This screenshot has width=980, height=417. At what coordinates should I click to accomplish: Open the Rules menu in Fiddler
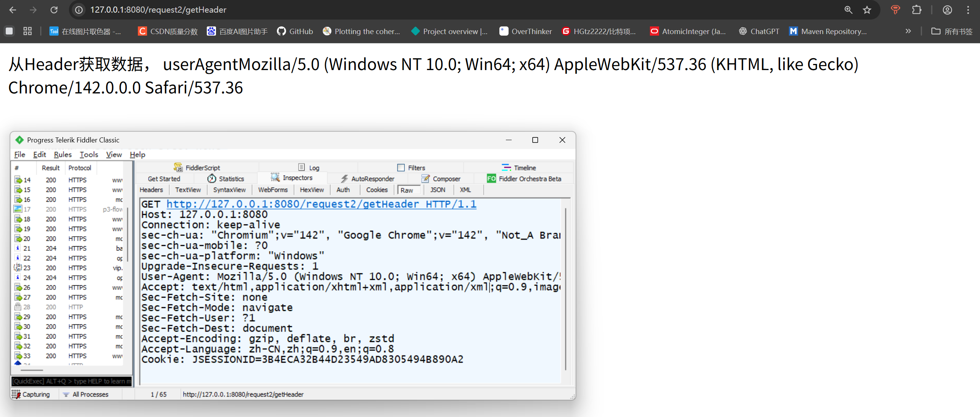pos(62,155)
